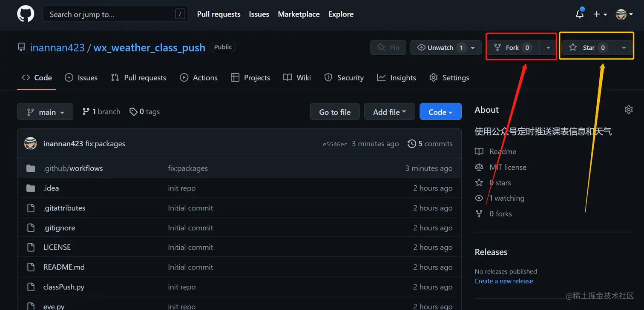Screen dimensions: 644x310
Task: Open the wx_weather_class_push repository link
Action: click(149, 48)
